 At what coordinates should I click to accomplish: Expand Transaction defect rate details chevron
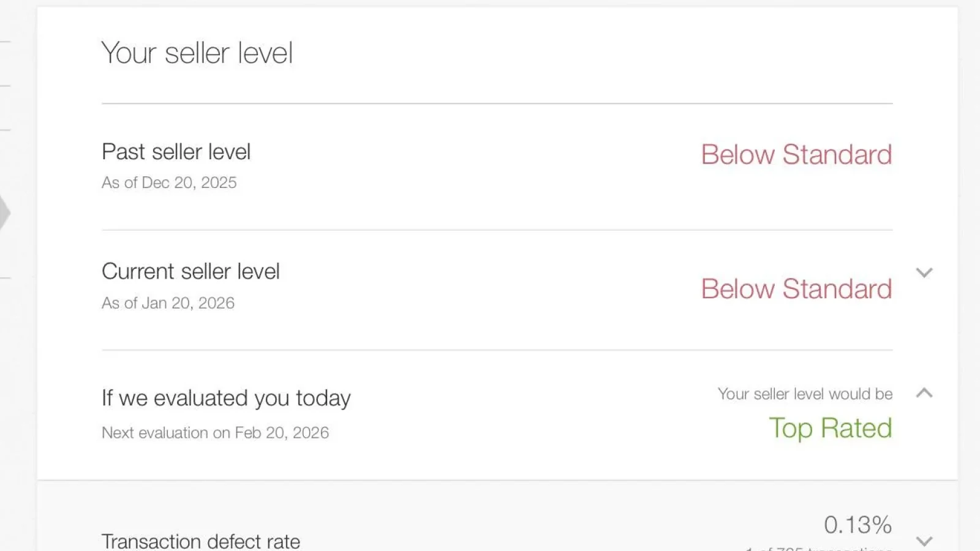(x=924, y=541)
